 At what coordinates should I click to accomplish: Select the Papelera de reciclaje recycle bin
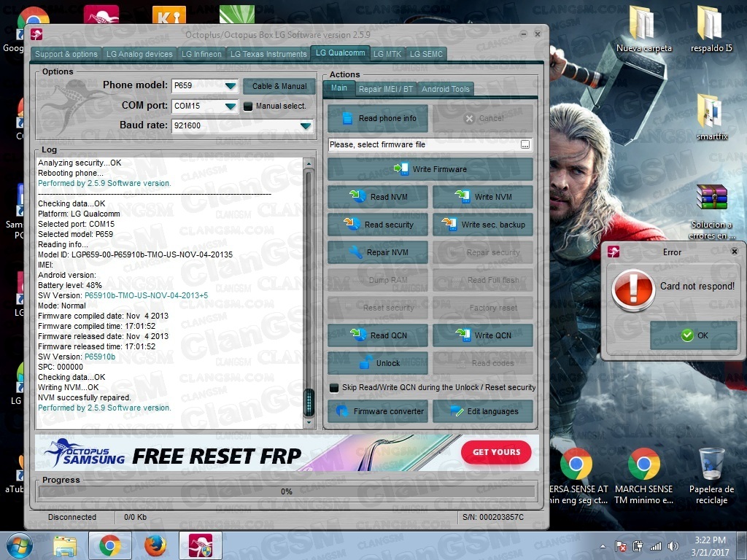pos(712,476)
